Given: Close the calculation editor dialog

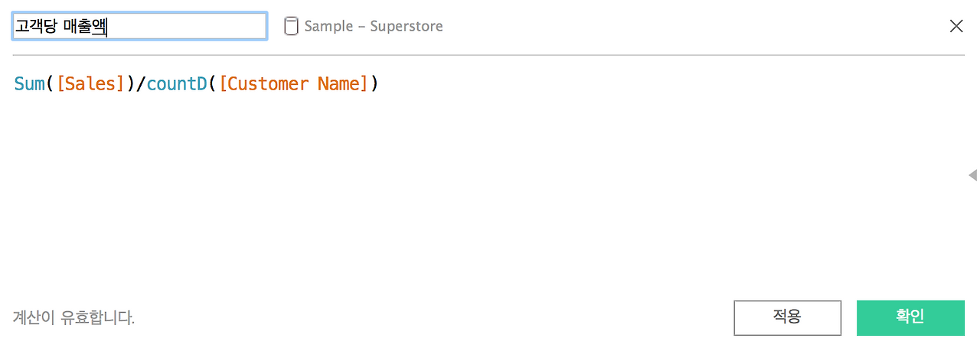Looking at the screenshot, I should [x=956, y=26].
